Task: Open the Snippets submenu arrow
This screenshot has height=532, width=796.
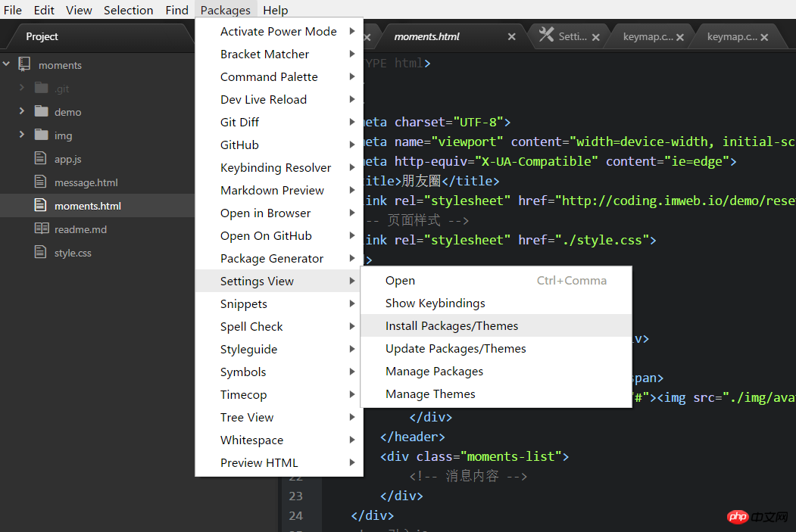Action: pos(352,303)
